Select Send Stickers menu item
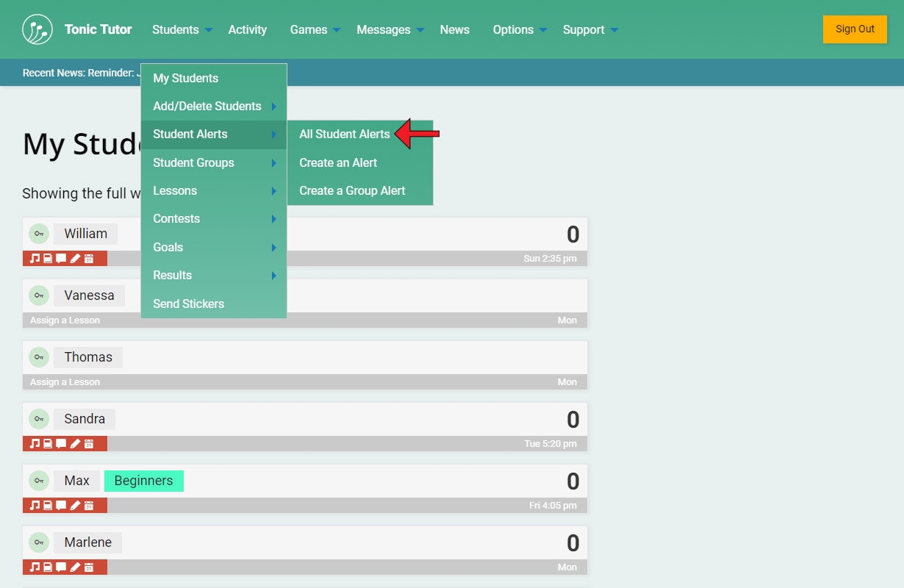The height and width of the screenshot is (588, 904). (188, 304)
